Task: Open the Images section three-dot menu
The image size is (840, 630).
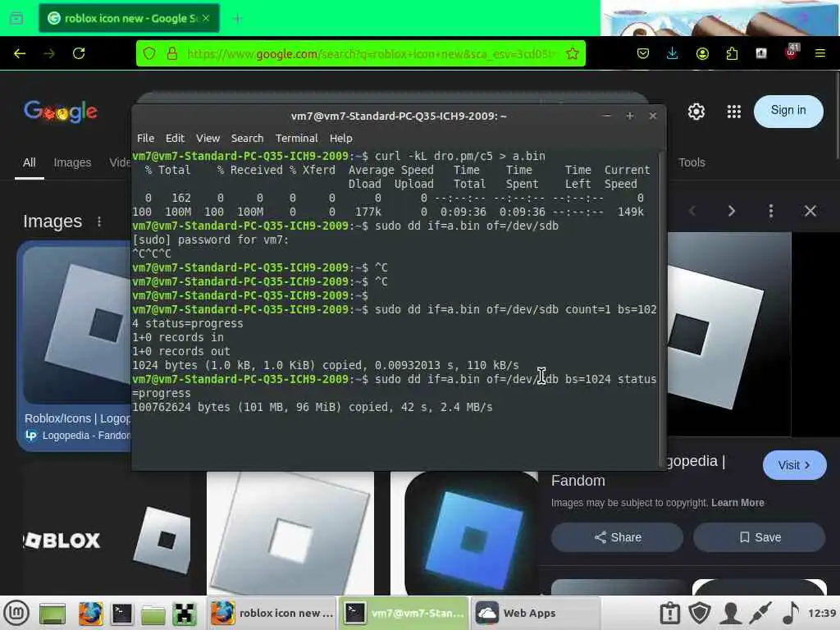Action: pyautogui.click(x=99, y=221)
